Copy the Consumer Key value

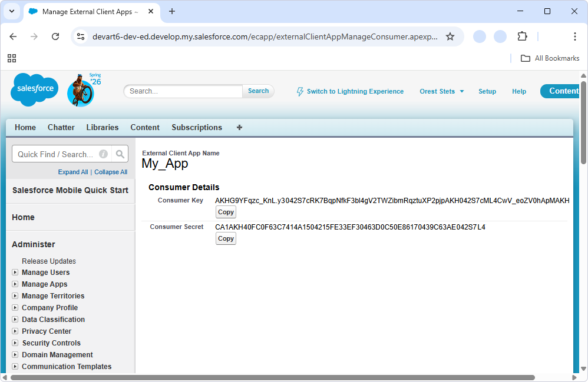click(226, 212)
